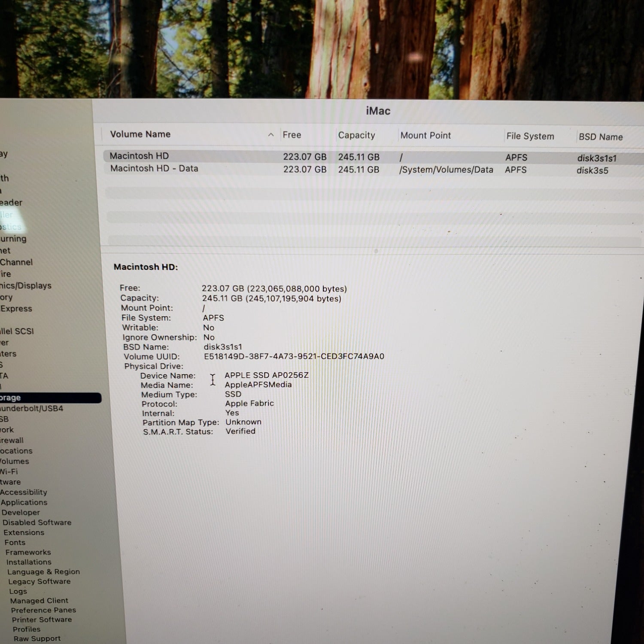Click the Apple Fabric protocol value
Screen dimensions: 644x644
click(x=249, y=404)
